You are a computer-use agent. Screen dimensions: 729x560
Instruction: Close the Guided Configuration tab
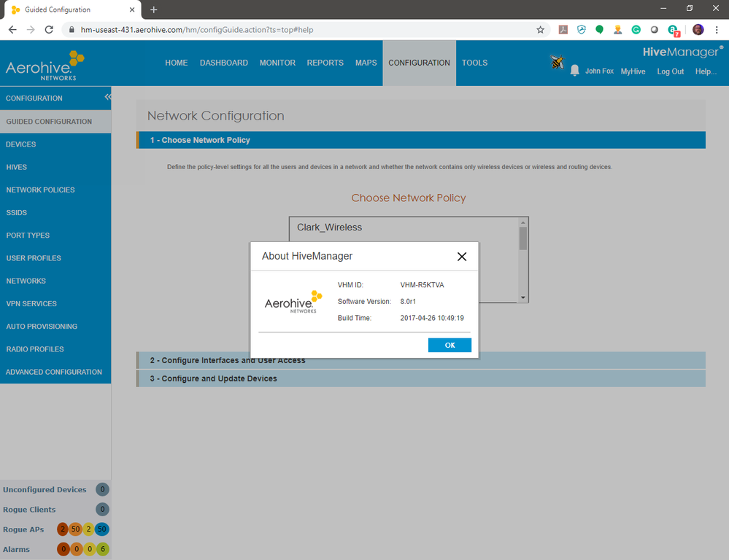(132, 9)
